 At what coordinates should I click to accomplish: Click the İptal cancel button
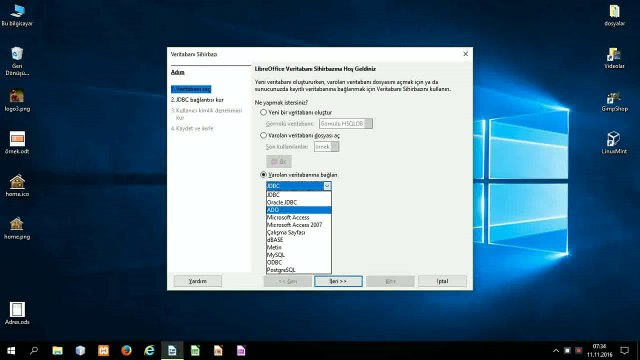pos(442,281)
